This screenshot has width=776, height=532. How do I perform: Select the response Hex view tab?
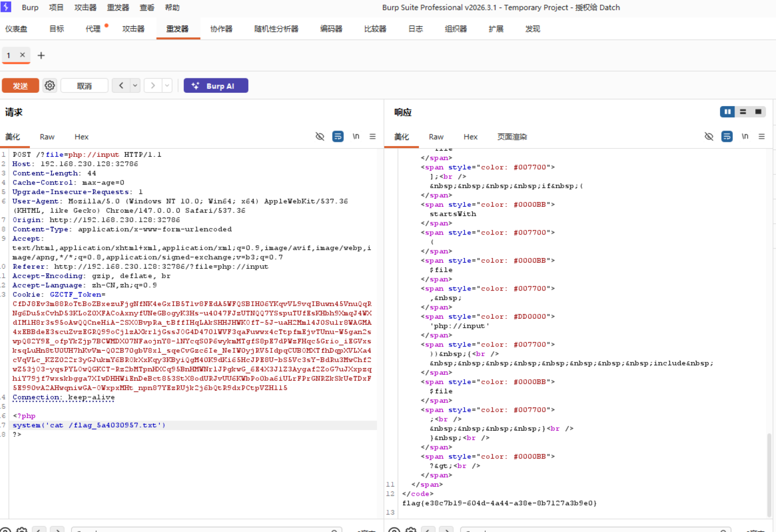click(471, 137)
